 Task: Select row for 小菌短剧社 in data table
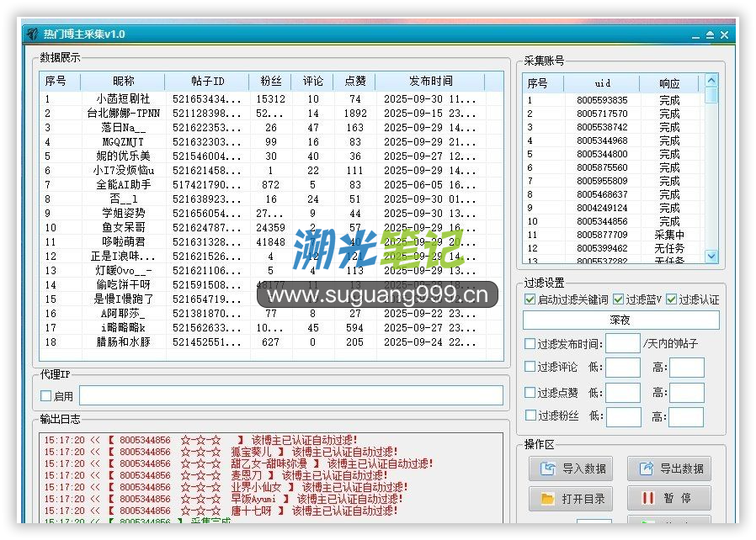pyautogui.click(x=123, y=99)
